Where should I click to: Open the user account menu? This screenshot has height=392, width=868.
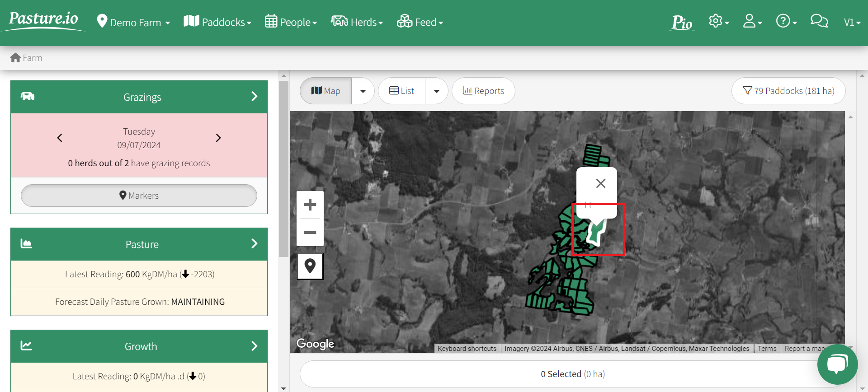753,21
